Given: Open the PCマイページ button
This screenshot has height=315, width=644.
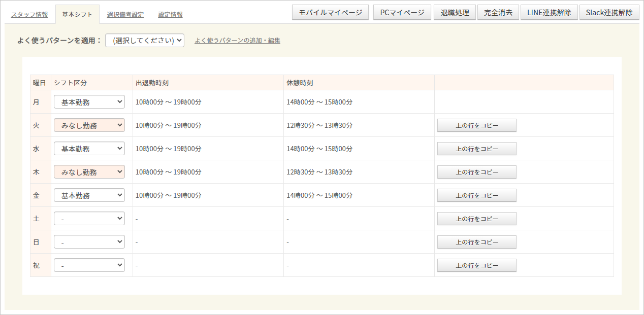Looking at the screenshot, I should pyautogui.click(x=402, y=13).
